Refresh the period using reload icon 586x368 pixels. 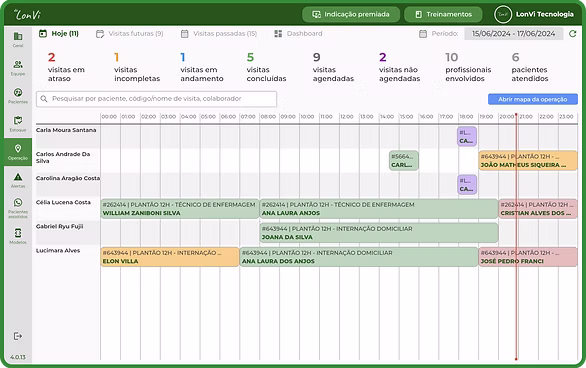point(572,34)
